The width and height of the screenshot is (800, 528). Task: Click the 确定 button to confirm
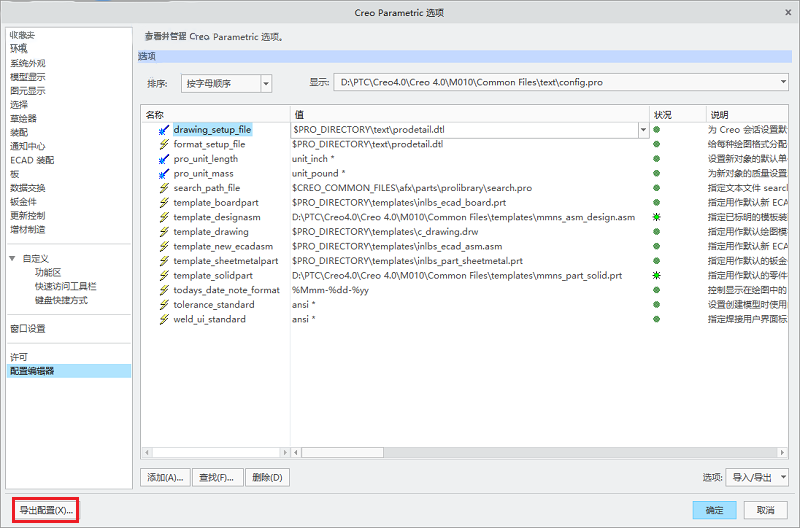coord(714,510)
